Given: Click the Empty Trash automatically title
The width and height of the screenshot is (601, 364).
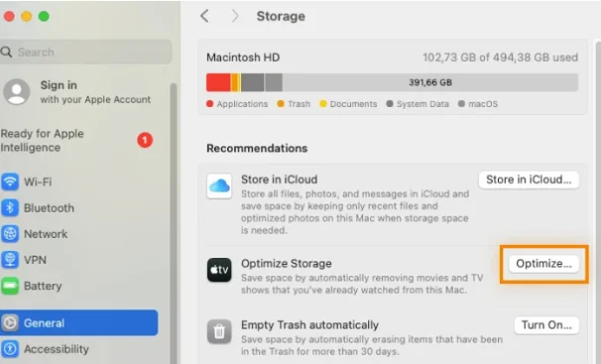Looking at the screenshot, I should (309, 325).
